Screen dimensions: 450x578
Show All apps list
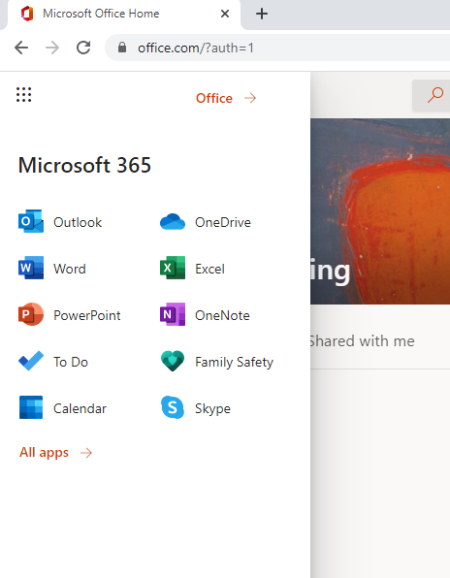point(56,452)
